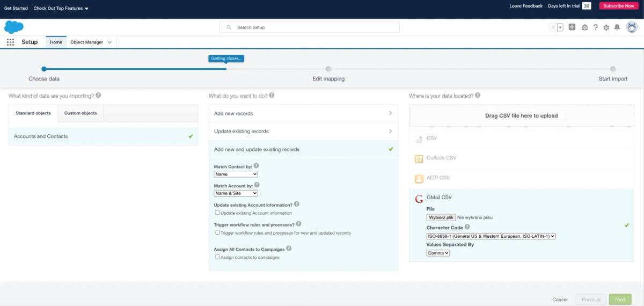Click help icon beside Character Code
This screenshot has height=306, width=644.
(x=467, y=227)
